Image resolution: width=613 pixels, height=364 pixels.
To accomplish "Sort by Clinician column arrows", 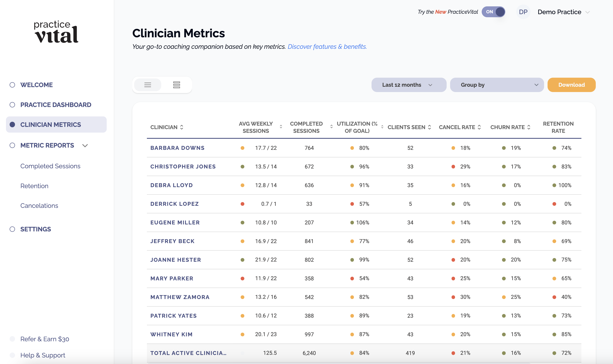I will pyautogui.click(x=182, y=127).
